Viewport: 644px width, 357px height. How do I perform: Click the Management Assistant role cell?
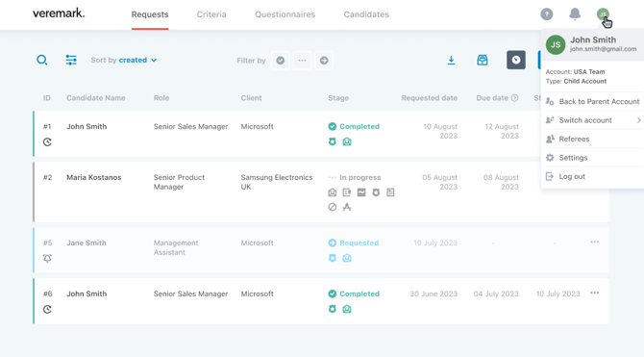pyautogui.click(x=176, y=247)
